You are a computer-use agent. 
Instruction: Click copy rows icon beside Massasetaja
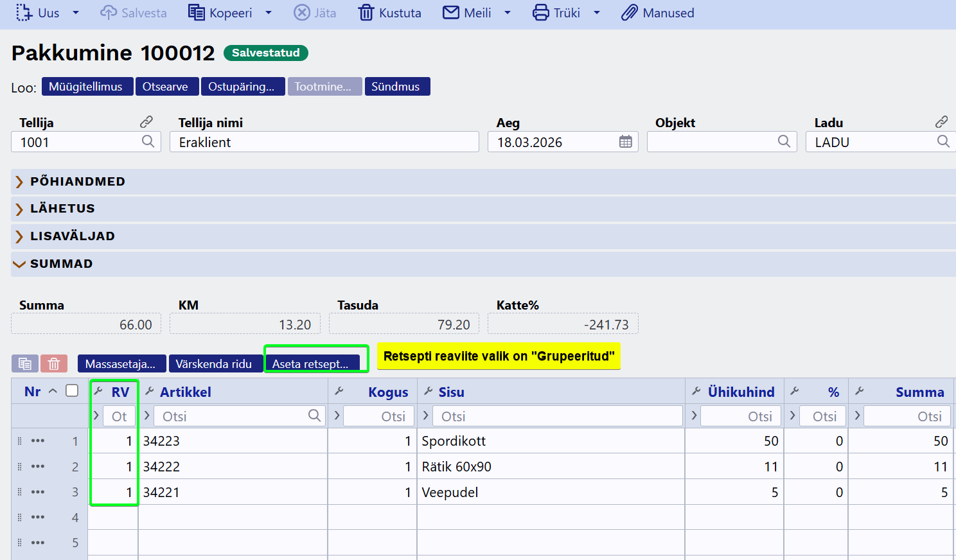[x=25, y=364]
